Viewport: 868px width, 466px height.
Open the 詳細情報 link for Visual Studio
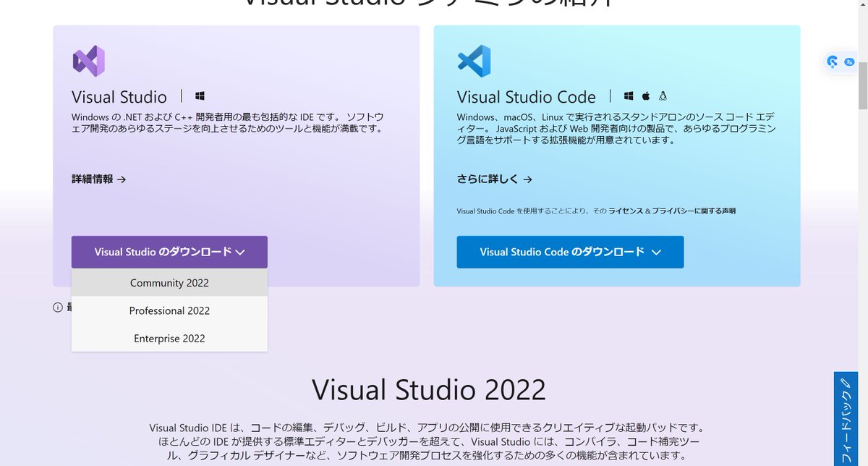pos(99,179)
